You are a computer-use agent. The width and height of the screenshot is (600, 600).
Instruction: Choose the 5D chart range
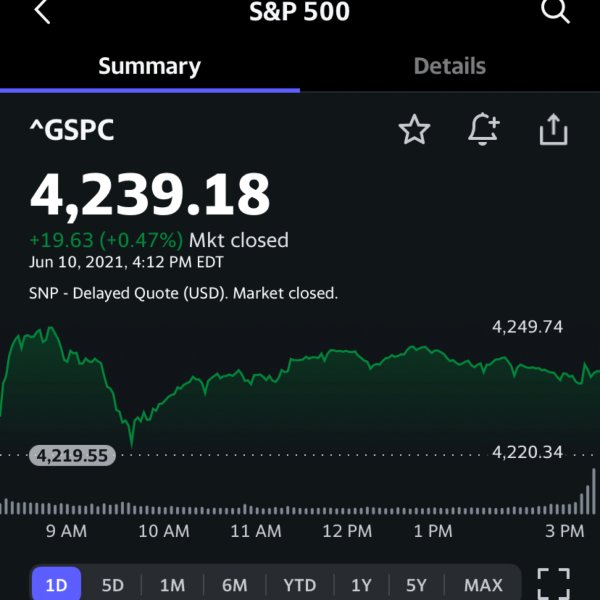pyautogui.click(x=112, y=585)
